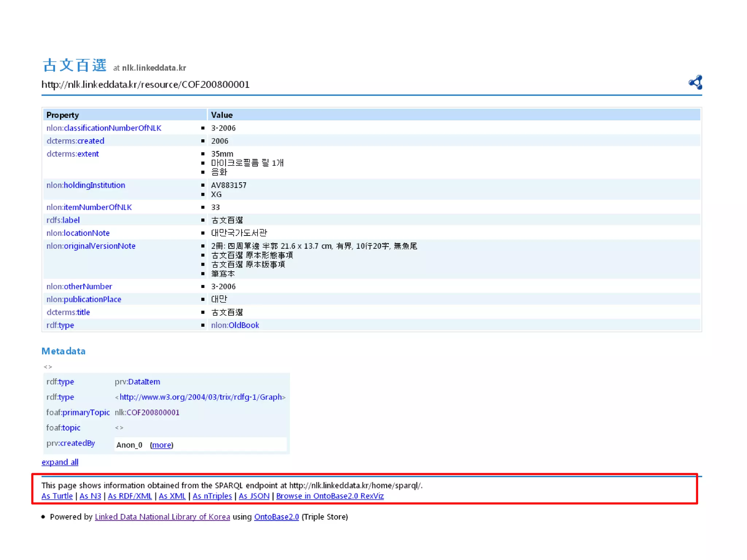
Task: Open the trix rdfg-1 Graph URL
Action: pos(200,397)
